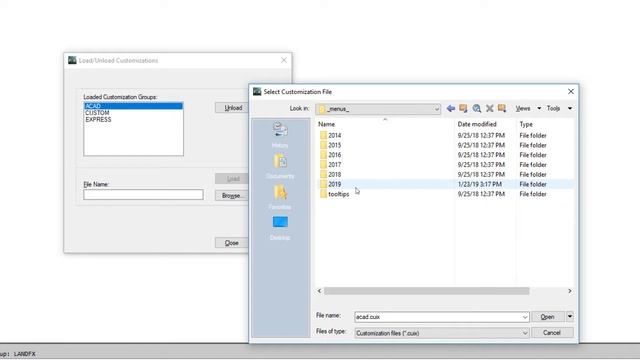Close the Load/Unload Customizations dialog via X

tap(284, 60)
